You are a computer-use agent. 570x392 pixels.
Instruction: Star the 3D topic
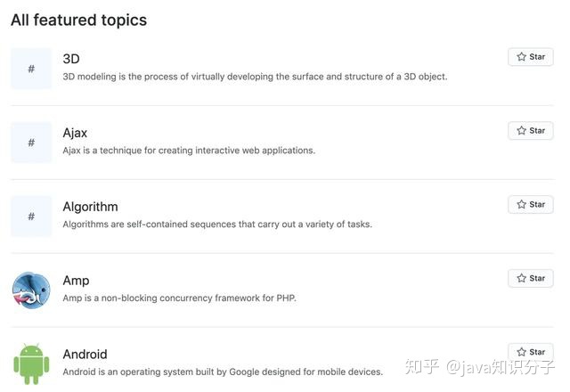(531, 57)
